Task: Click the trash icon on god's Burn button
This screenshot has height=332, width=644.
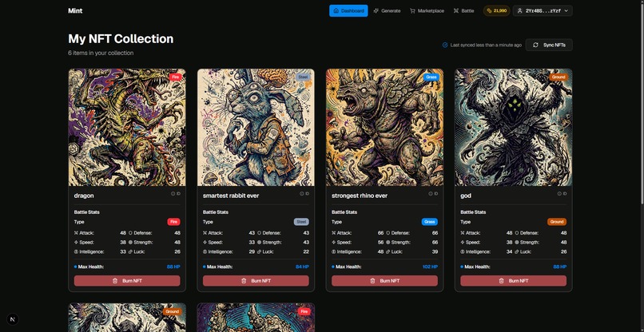Action: tap(502, 281)
